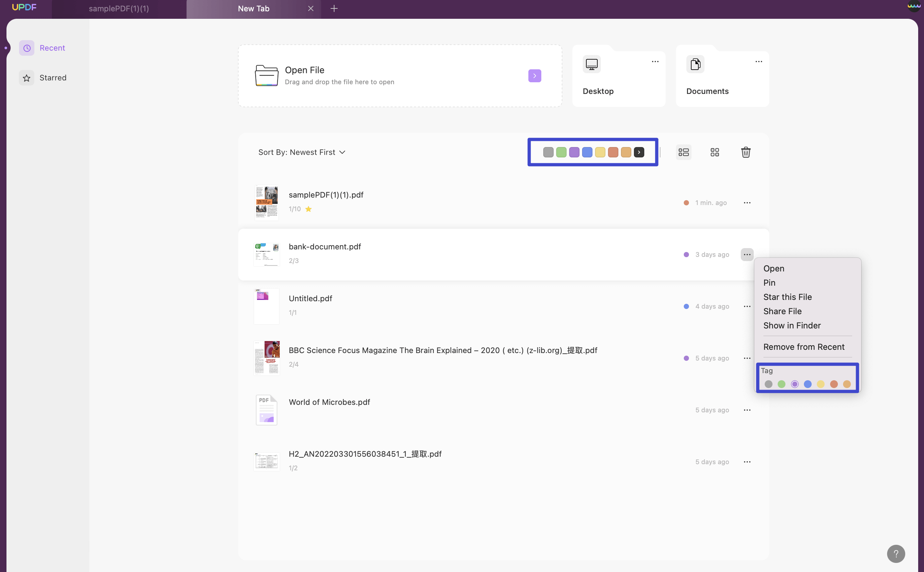924x572 pixels.
Task: Switch to the samplePDF(1)(1) tab
Action: pos(119,9)
